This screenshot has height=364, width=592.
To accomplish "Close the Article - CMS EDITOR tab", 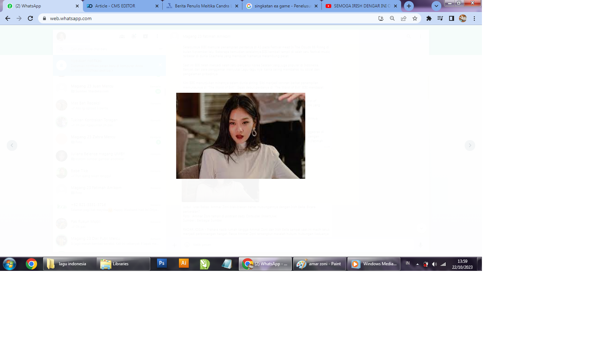I will coord(157,6).
